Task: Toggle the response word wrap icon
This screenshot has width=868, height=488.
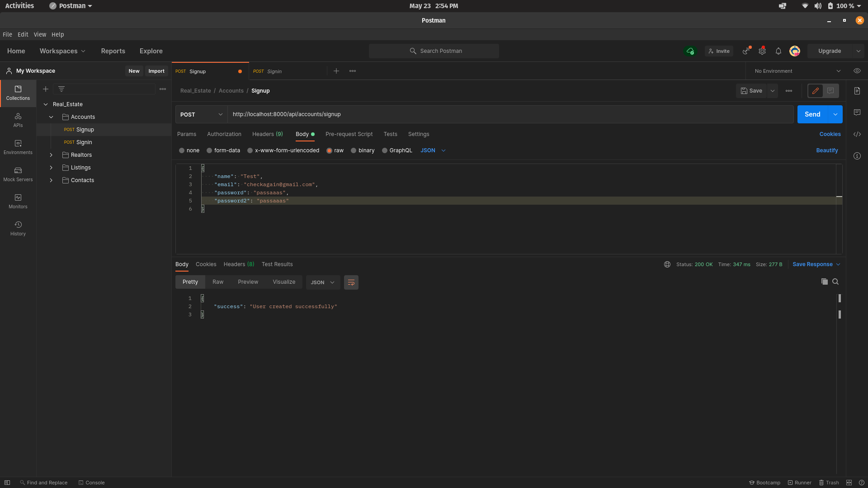Action: click(351, 282)
